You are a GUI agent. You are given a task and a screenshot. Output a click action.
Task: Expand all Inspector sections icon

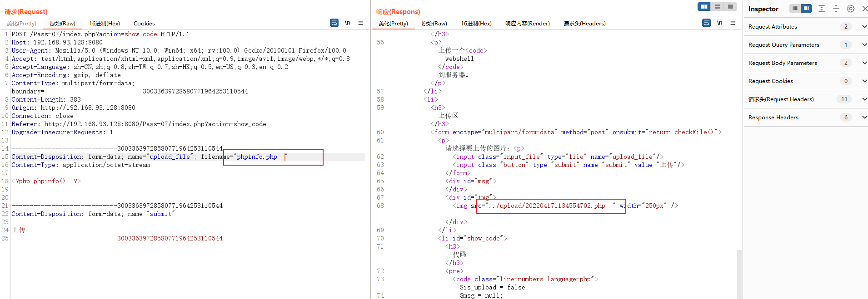click(822, 9)
